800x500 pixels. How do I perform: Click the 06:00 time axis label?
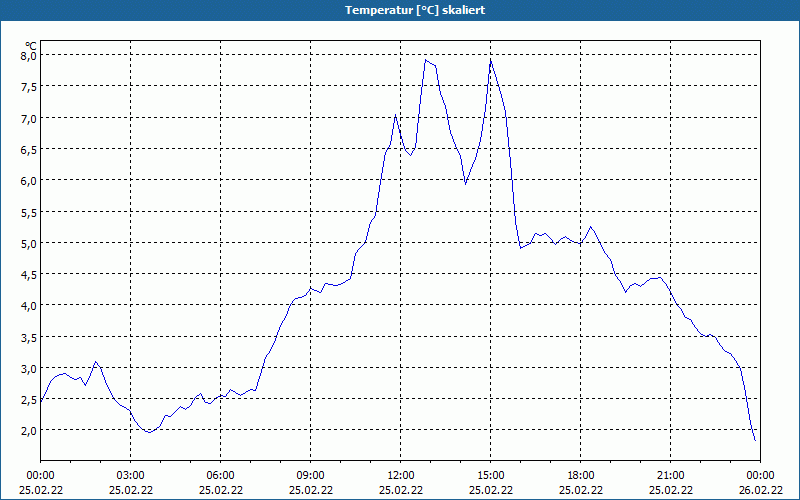tap(220, 476)
